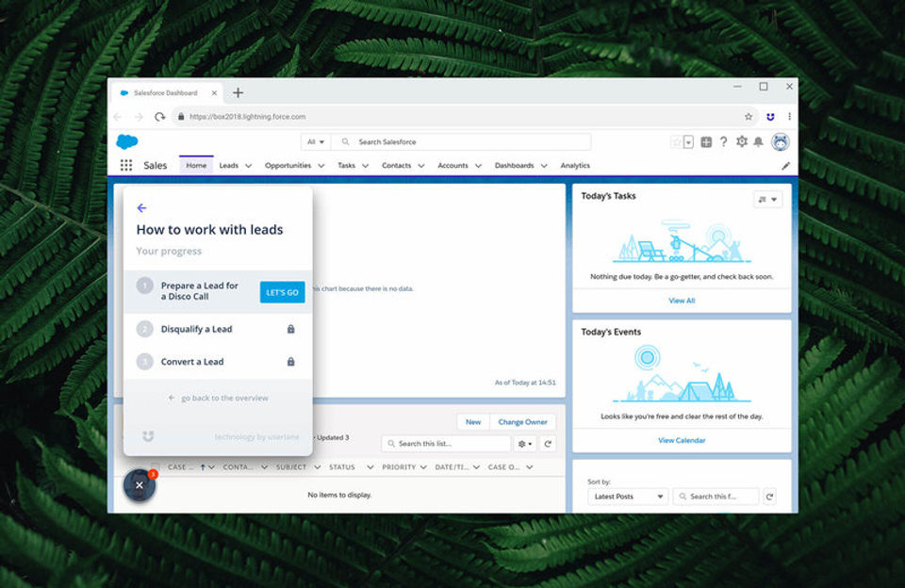Expand the Contacts tab dropdown chevron
This screenshot has width=905, height=588.
tap(420, 166)
